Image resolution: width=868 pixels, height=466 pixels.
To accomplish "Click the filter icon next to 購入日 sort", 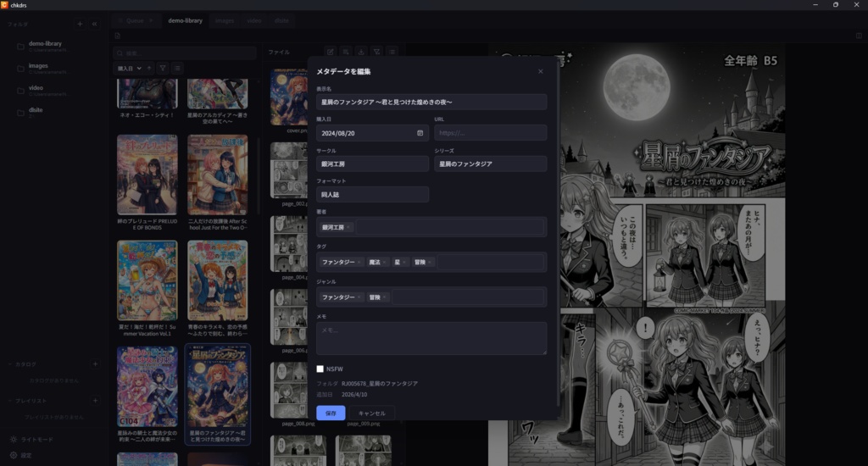I will (x=163, y=68).
